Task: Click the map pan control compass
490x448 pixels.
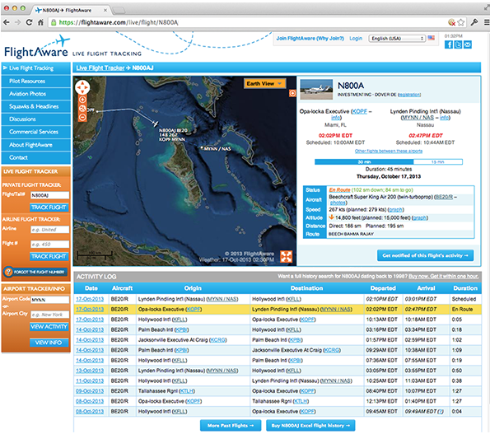Action: [x=82, y=87]
